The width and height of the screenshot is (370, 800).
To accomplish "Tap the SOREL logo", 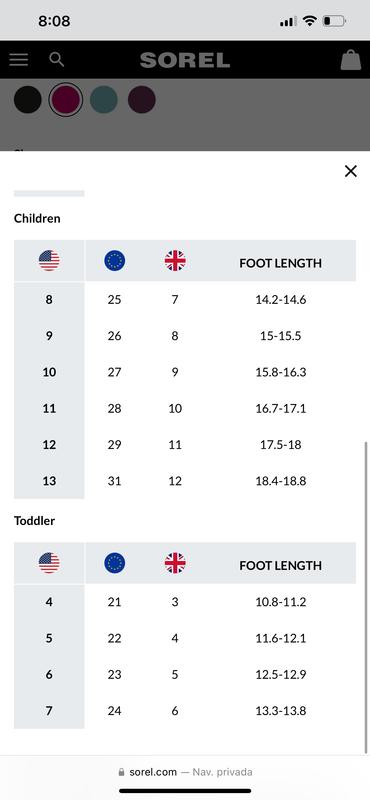I will [185, 60].
